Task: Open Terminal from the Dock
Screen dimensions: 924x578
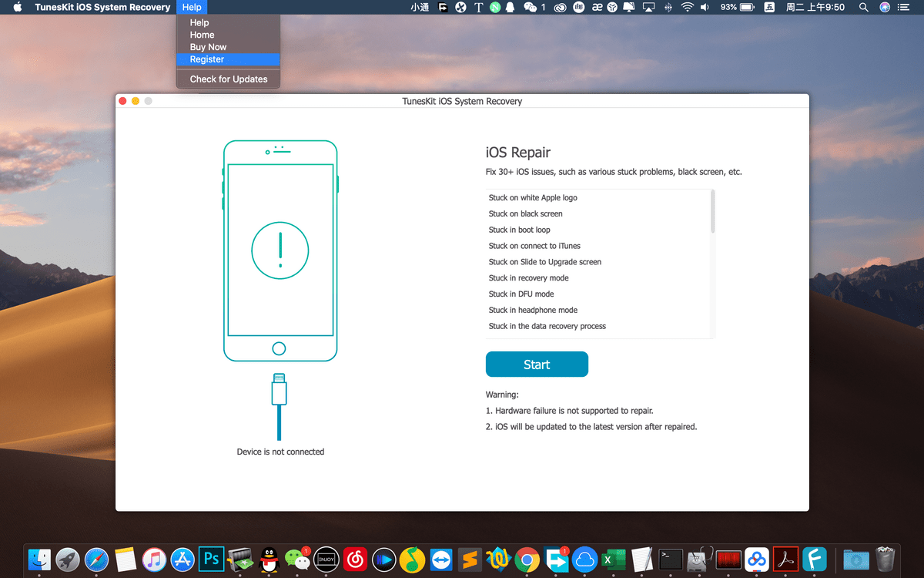Action: click(671, 559)
